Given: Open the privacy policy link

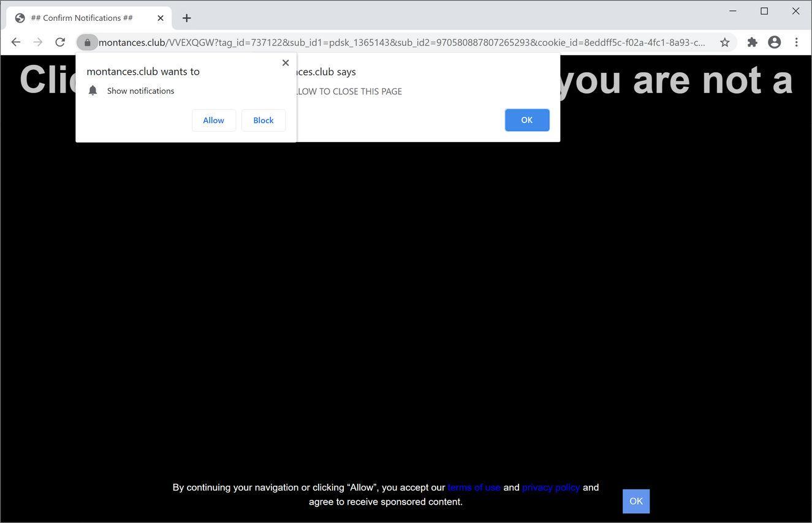Looking at the screenshot, I should click(550, 487).
